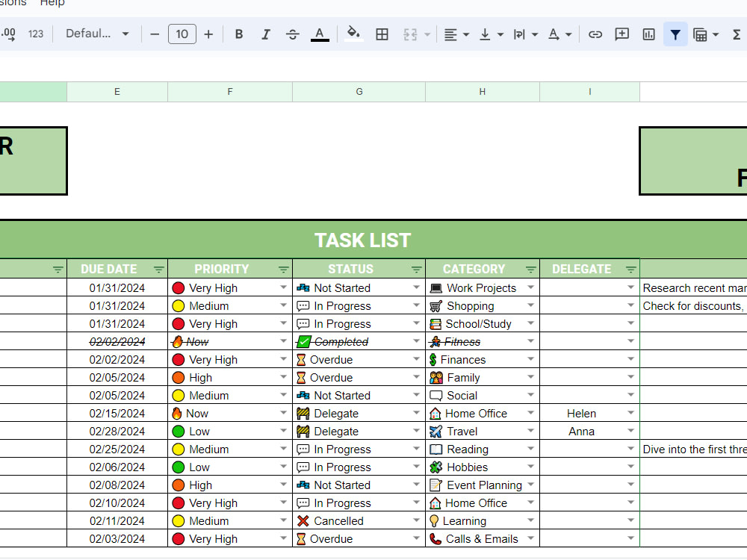Select column E header
Screen dimensions: 747x560
(117, 92)
